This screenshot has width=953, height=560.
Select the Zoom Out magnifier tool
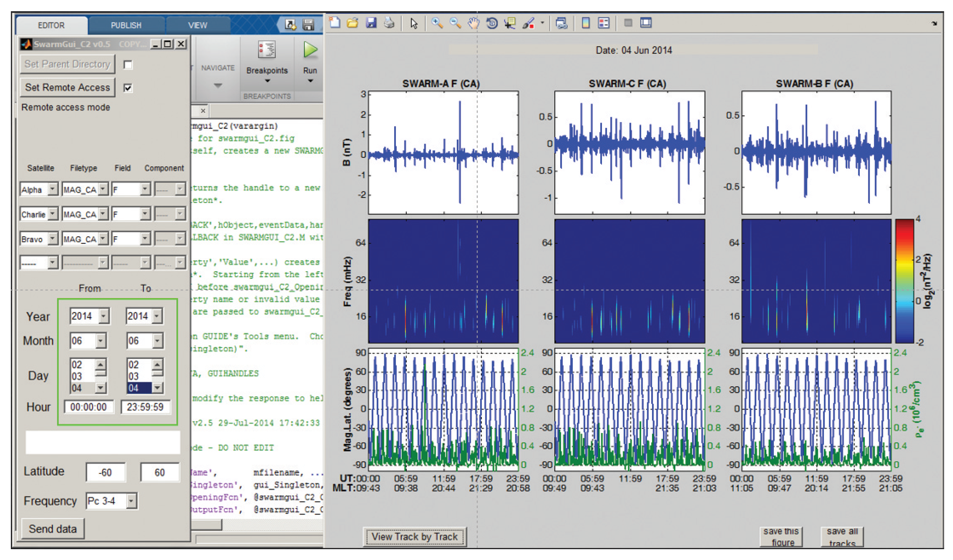click(x=455, y=23)
